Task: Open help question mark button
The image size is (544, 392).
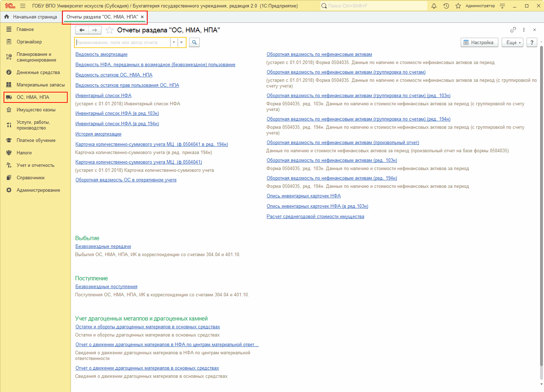Action: [x=532, y=42]
